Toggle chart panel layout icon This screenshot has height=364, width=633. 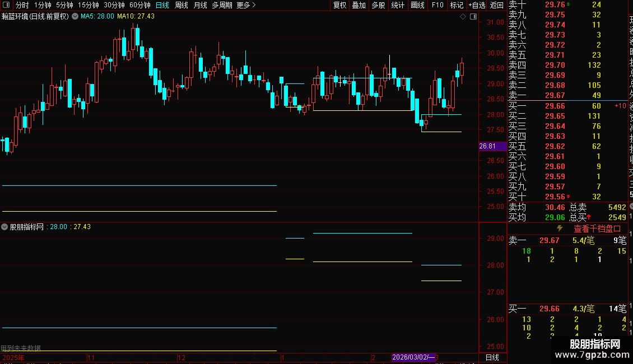[x=473, y=17]
